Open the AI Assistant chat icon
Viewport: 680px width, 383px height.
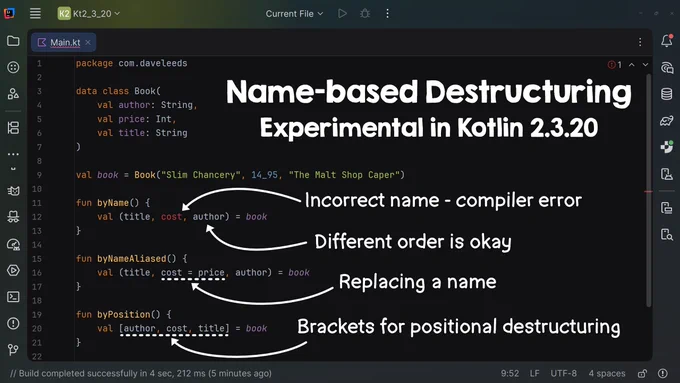(x=667, y=68)
